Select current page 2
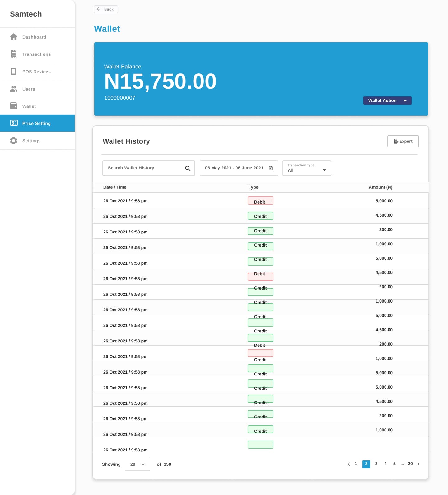This screenshot has height=495, width=448. pos(366,464)
